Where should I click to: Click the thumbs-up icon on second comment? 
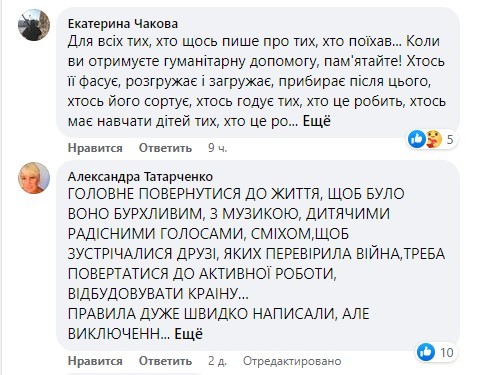point(426,352)
